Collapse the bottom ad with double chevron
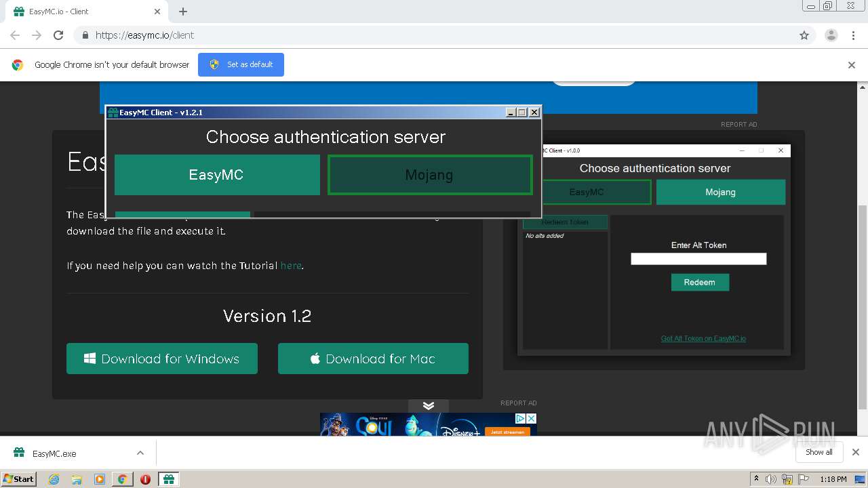Screen dimensions: 868x488 tap(429, 405)
